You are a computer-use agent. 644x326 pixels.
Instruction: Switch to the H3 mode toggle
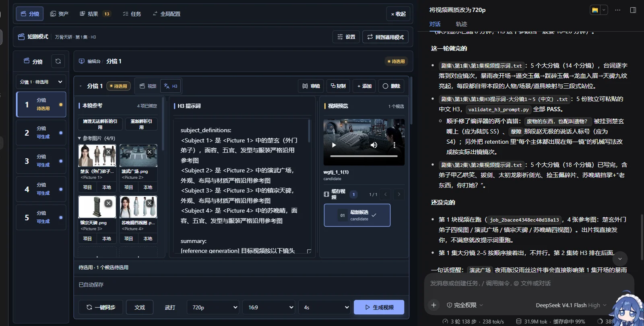[171, 86]
